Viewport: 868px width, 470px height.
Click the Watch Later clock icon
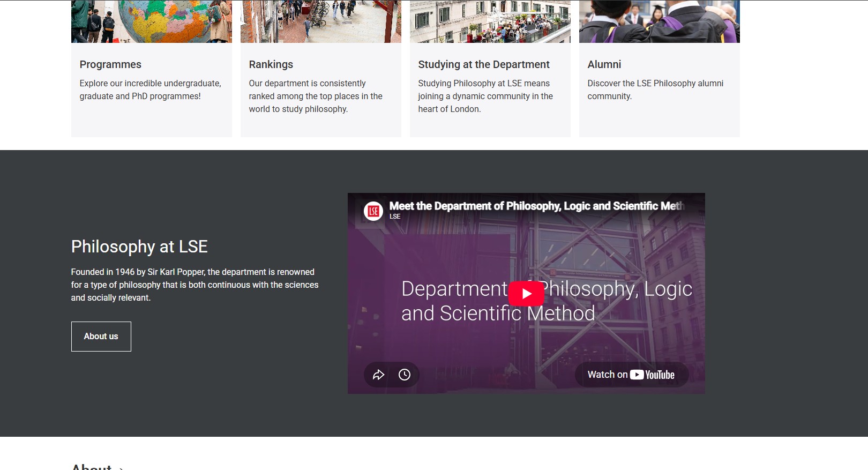[405, 375]
